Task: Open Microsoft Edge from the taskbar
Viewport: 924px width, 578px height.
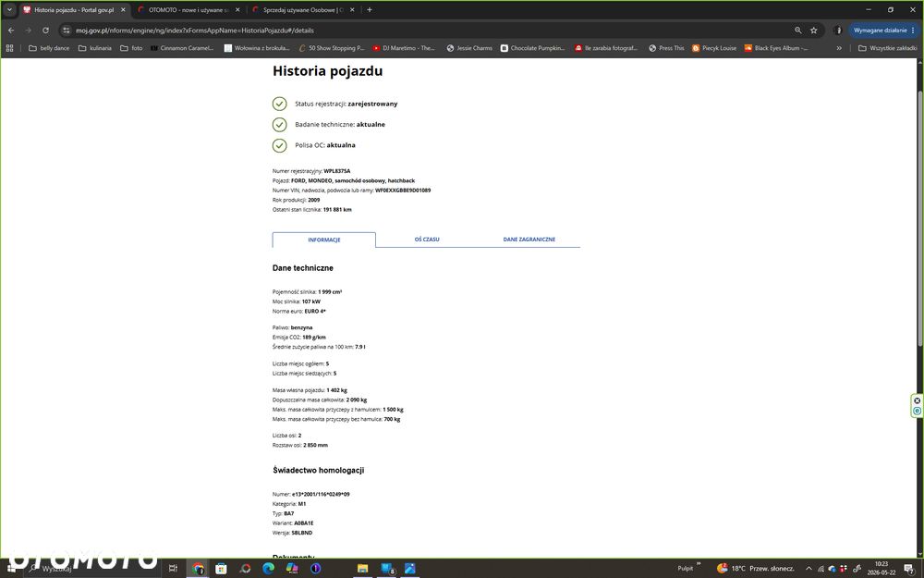Action: tap(269, 569)
